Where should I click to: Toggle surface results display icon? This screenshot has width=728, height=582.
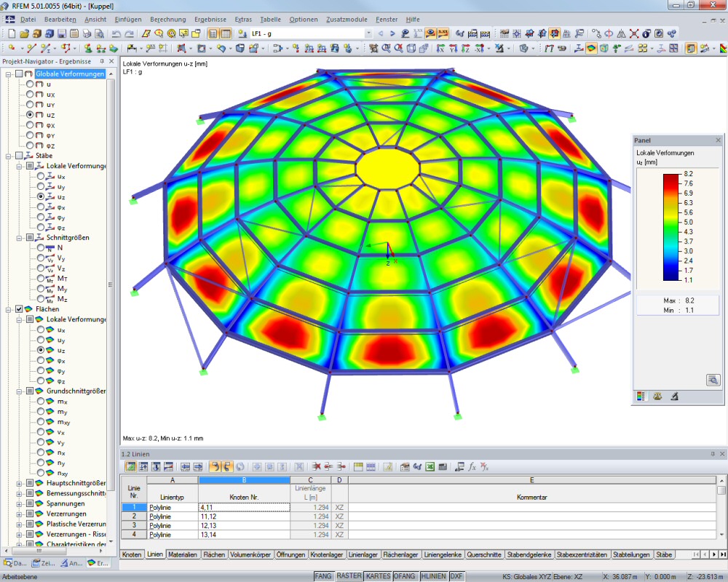point(591,48)
